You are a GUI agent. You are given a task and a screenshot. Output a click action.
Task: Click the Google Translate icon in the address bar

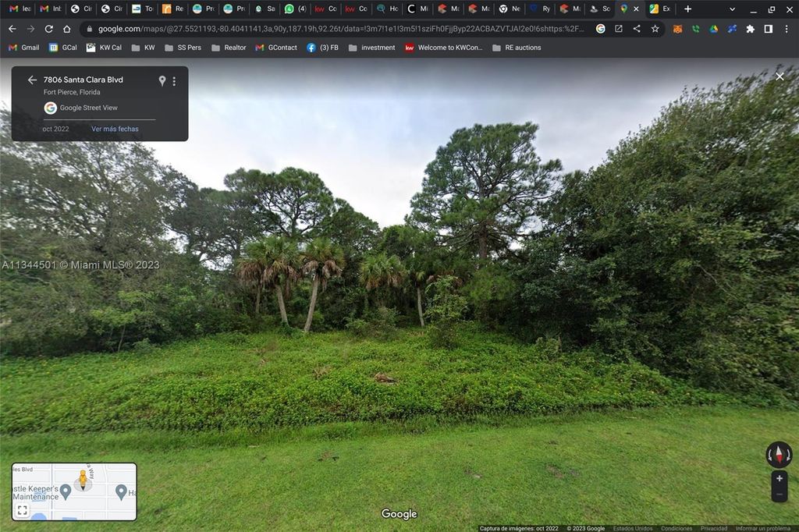600,27
